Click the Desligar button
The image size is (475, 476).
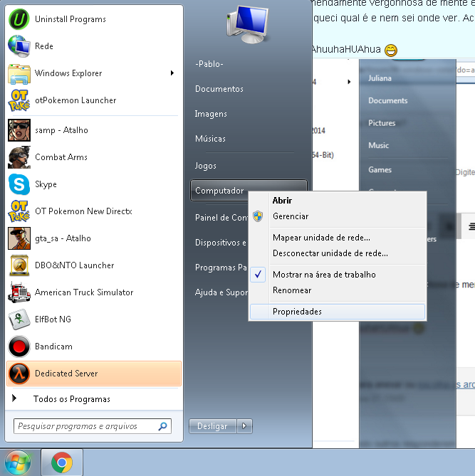click(212, 426)
